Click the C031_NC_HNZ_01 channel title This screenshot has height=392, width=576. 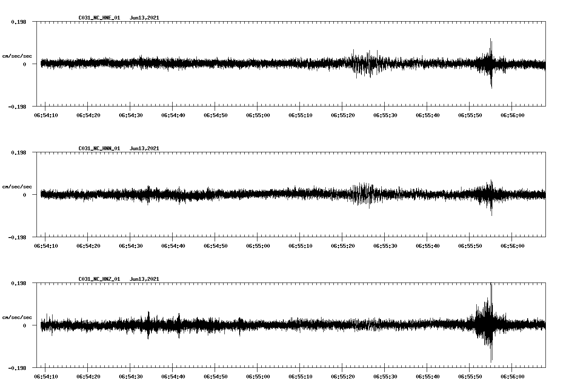click(x=99, y=279)
